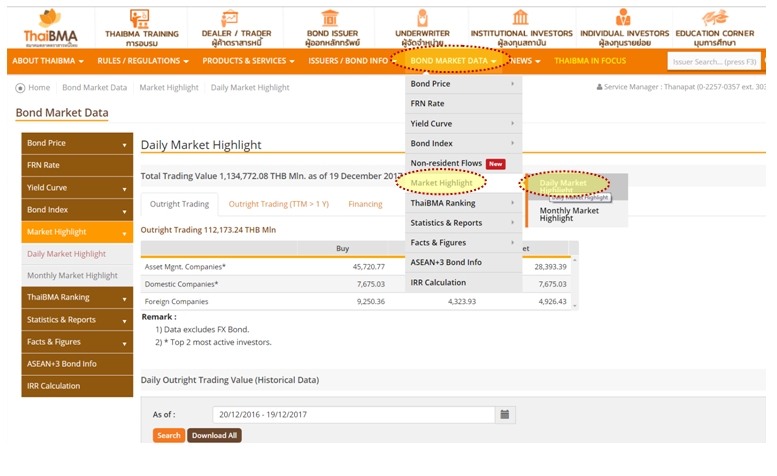Expand Bond Price in the sidebar

click(x=76, y=144)
